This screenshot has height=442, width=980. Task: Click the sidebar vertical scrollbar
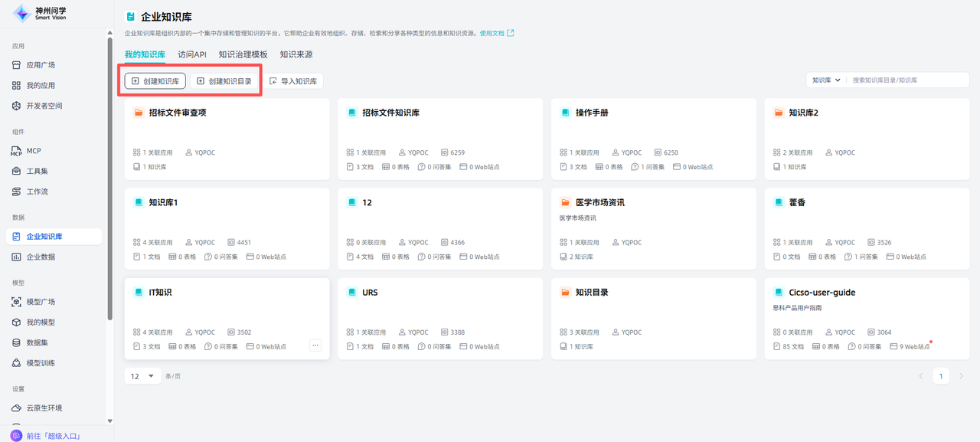[x=109, y=176]
